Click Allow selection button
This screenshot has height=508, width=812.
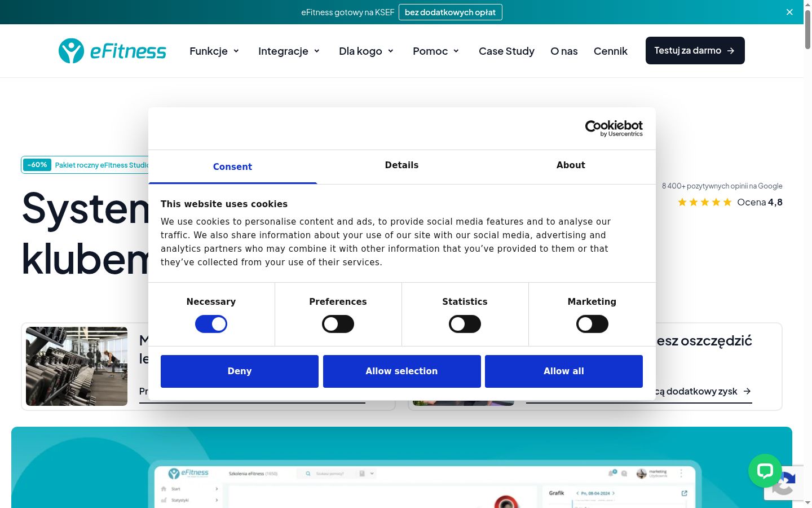[401, 371]
